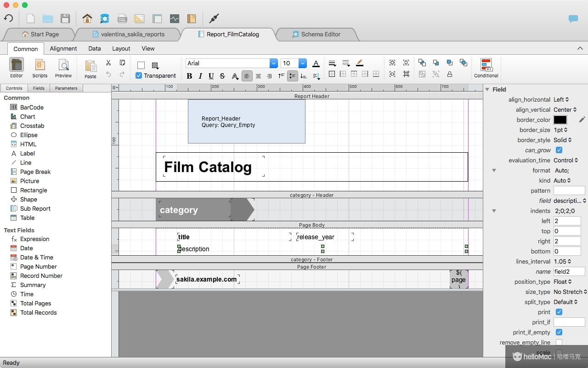Open the Scripts panel icon
Image resolution: width=588 pixels, height=368 pixels.
coord(40,68)
